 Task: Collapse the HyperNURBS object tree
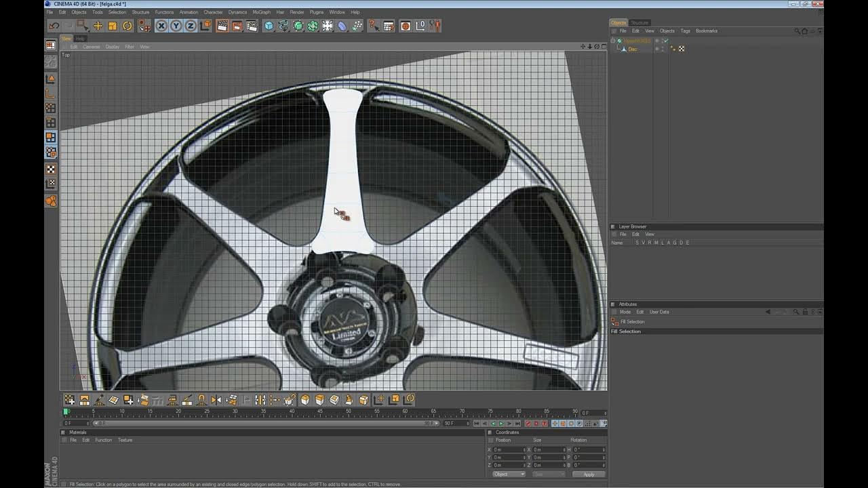click(x=613, y=41)
